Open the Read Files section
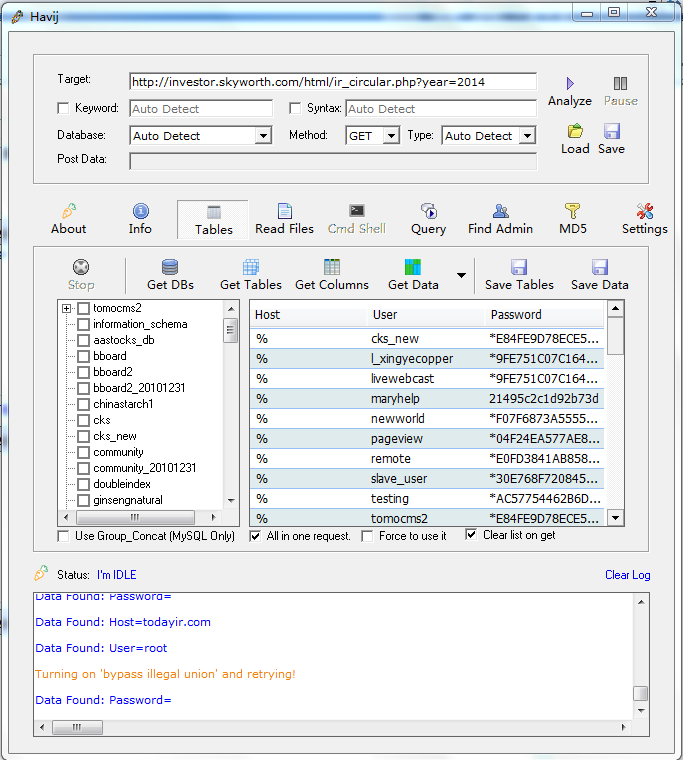The width and height of the screenshot is (683, 760). pyautogui.click(x=285, y=220)
